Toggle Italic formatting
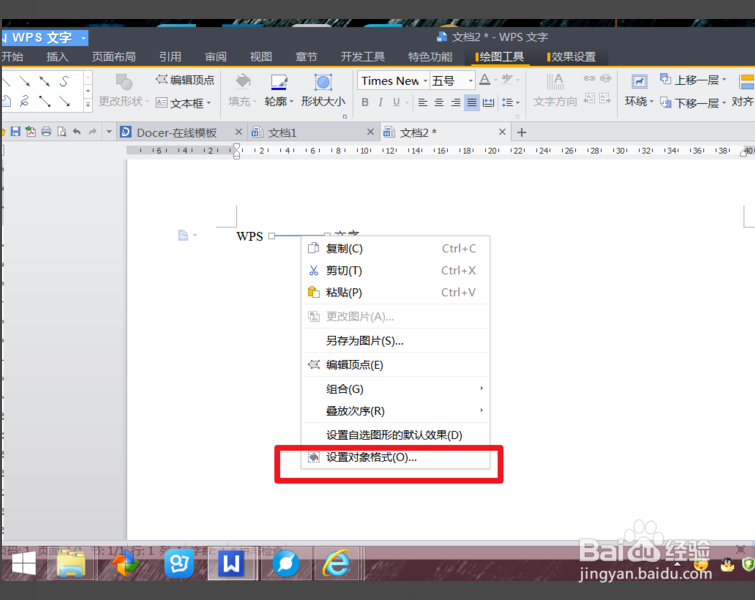The height and width of the screenshot is (600, 755). point(380,102)
